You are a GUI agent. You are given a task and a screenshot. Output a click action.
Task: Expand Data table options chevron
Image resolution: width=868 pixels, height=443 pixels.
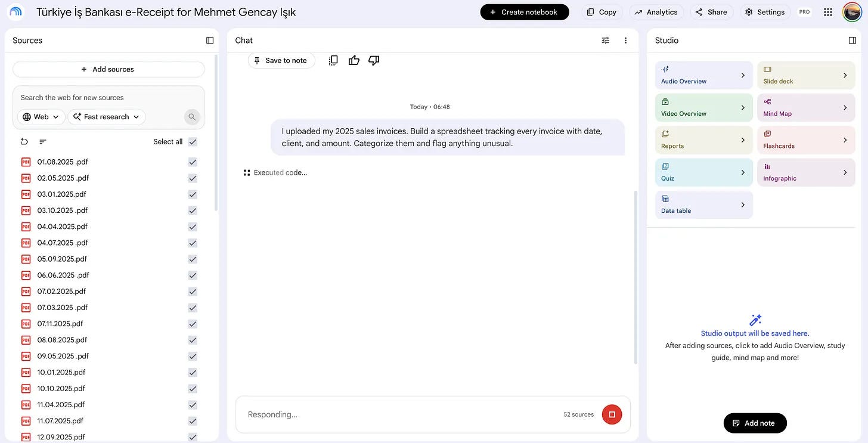pos(743,205)
